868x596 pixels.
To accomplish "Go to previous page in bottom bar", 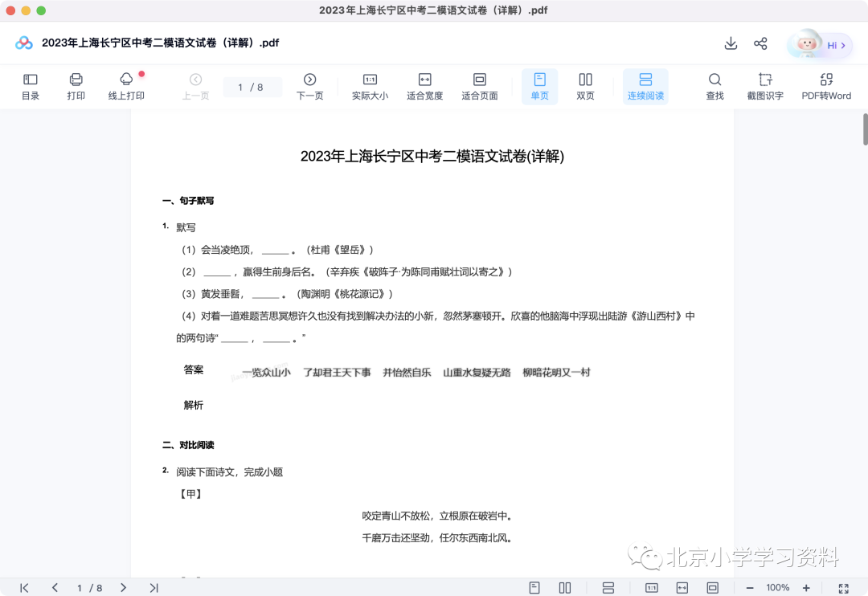I will 55,588.
